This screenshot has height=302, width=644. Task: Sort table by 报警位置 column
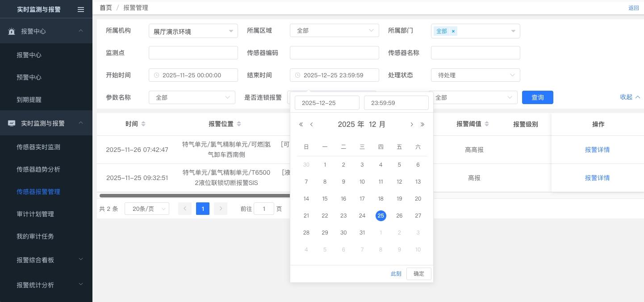[x=239, y=124]
